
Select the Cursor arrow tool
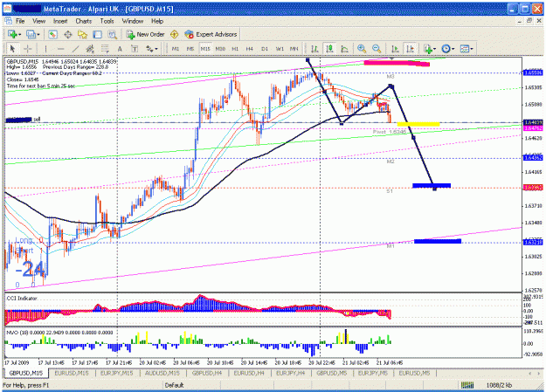[x=12, y=49]
